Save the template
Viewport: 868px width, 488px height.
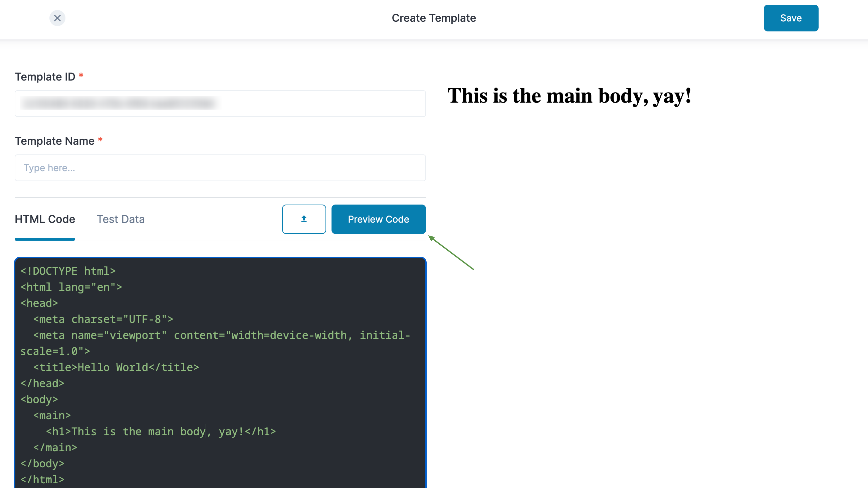pos(791,18)
